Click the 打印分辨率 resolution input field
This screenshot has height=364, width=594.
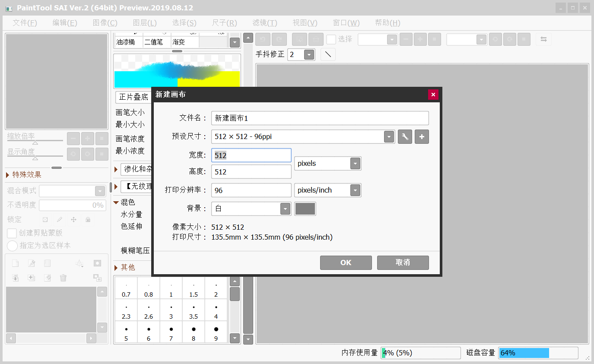(251, 190)
